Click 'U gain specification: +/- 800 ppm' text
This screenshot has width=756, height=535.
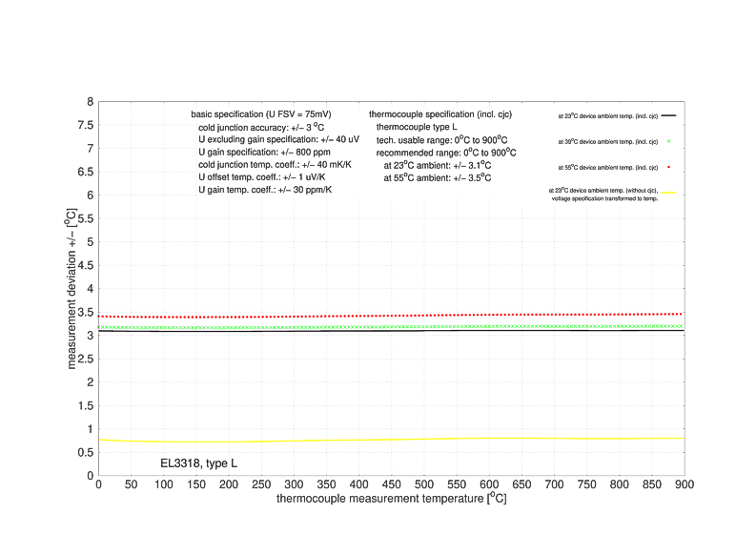click(x=264, y=152)
